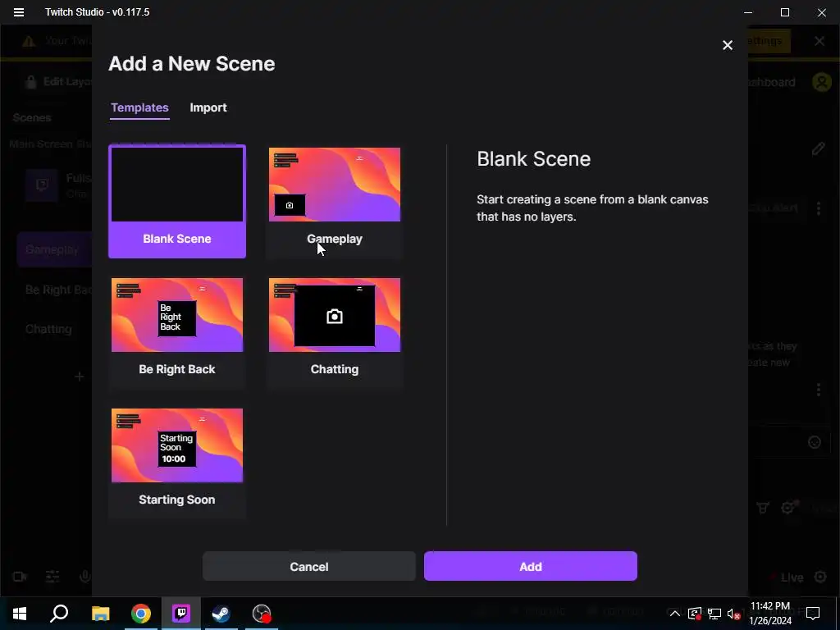Dismiss the warning banner at top right
840x630 pixels.
coord(819,41)
